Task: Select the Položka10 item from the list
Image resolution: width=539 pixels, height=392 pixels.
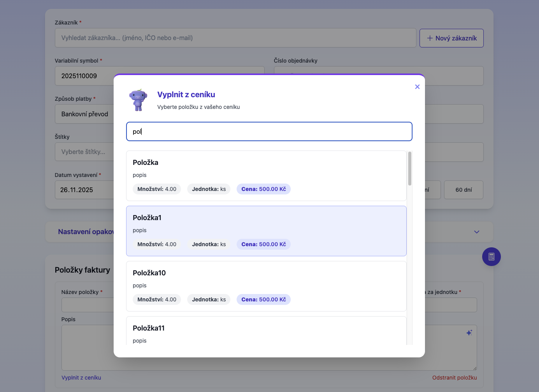Action: click(x=266, y=286)
